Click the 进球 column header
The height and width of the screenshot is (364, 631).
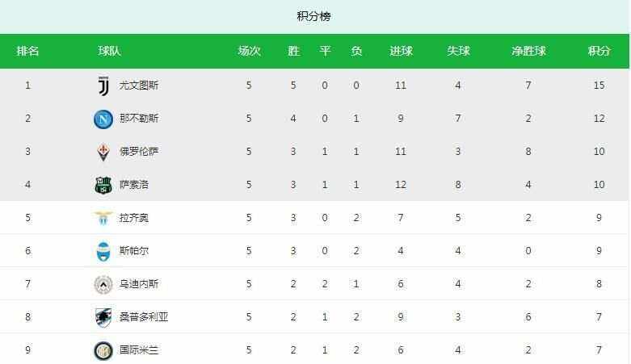(401, 51)
